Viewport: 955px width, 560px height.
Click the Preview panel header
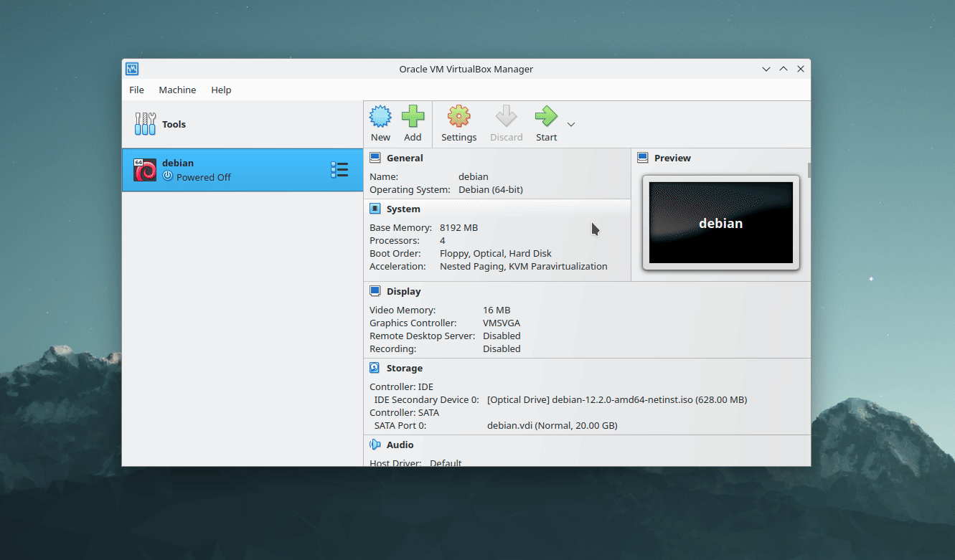point(672,158)
